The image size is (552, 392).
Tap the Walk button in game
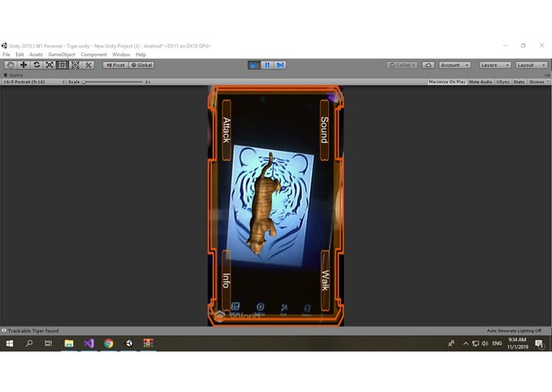point(325,281)
